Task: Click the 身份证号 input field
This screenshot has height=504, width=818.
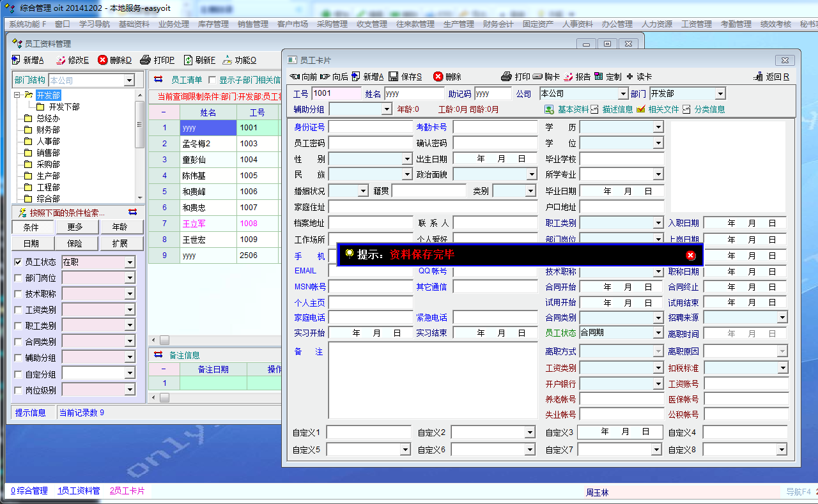Action: (x=371, y=127)
